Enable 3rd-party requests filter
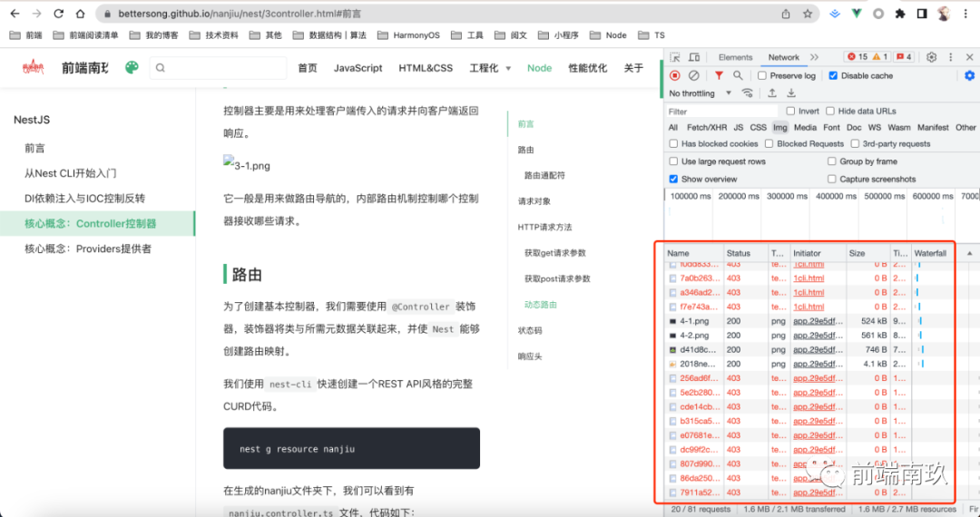980x517 pixels. click(855, 143)
